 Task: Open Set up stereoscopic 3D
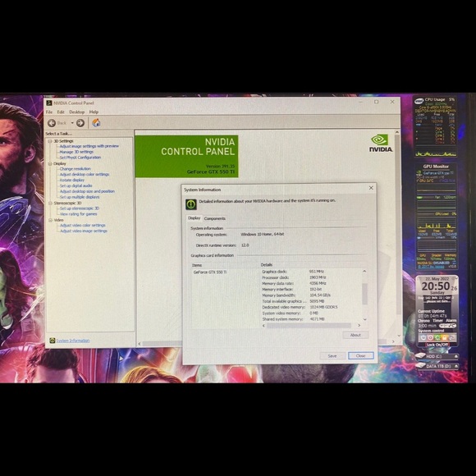click(80, 208)
